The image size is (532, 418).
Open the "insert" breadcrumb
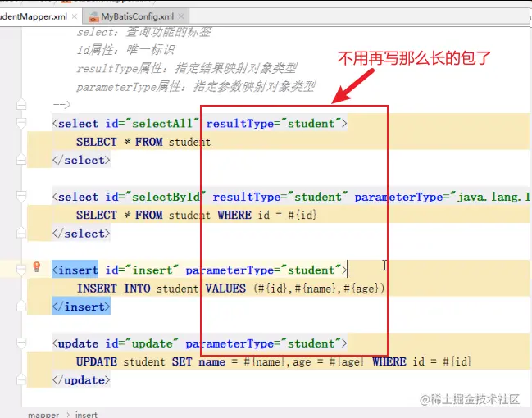[86, 415]
